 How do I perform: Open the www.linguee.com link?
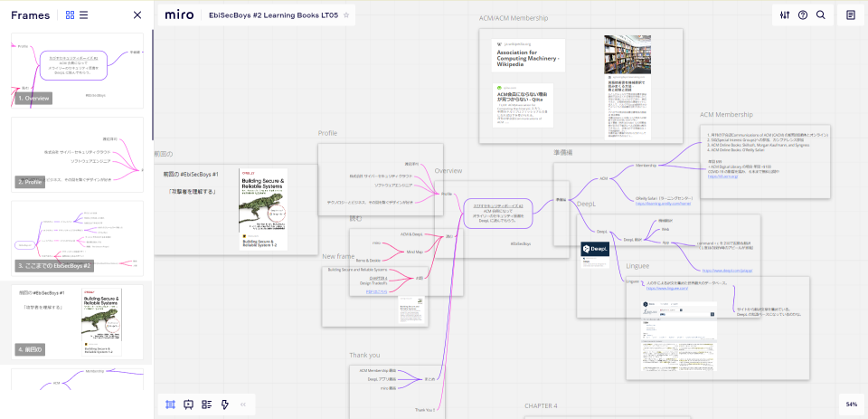(x=667, y=288)
